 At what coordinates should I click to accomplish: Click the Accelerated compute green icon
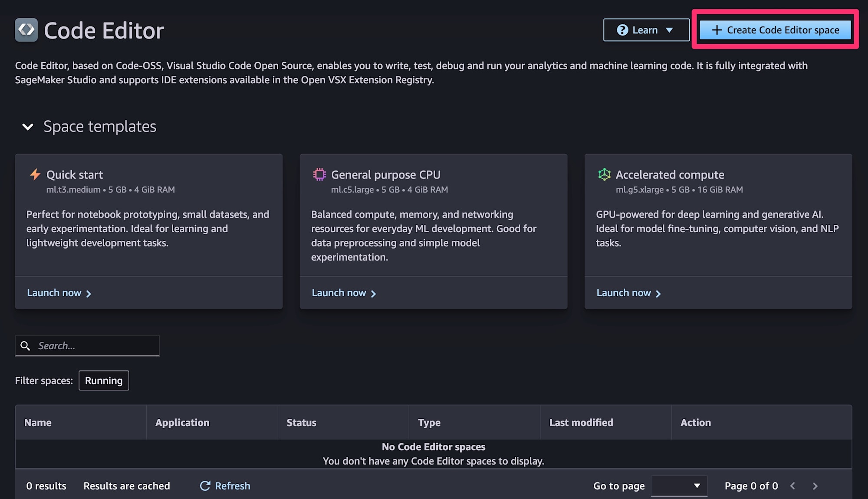(604, 174)
